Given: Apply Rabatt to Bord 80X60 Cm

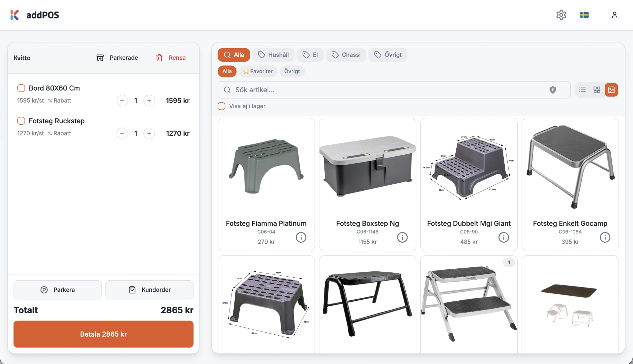Looking at the screenshot, I should pyautogui.click(x=60, y=101).
